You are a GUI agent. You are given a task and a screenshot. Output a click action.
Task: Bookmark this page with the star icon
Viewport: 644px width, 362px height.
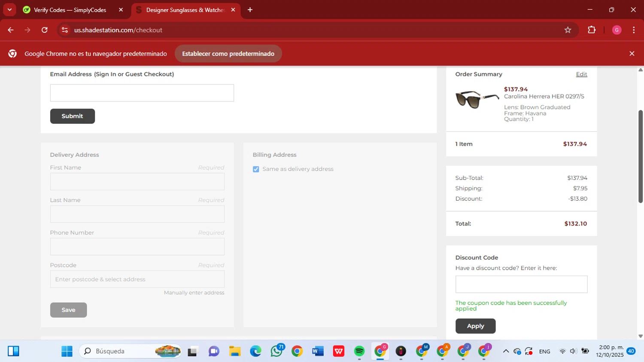click(568, 30)
